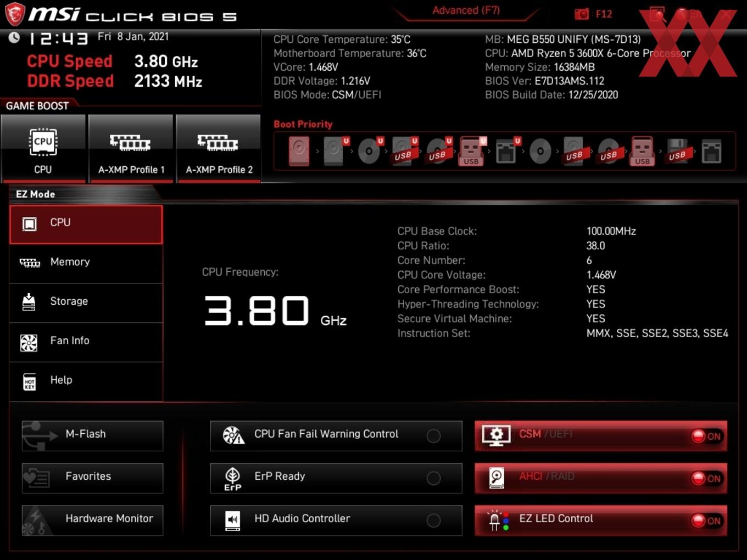
Task: Click the fan warning icon on CPU Fan Fail row
Action: [233, 435]
